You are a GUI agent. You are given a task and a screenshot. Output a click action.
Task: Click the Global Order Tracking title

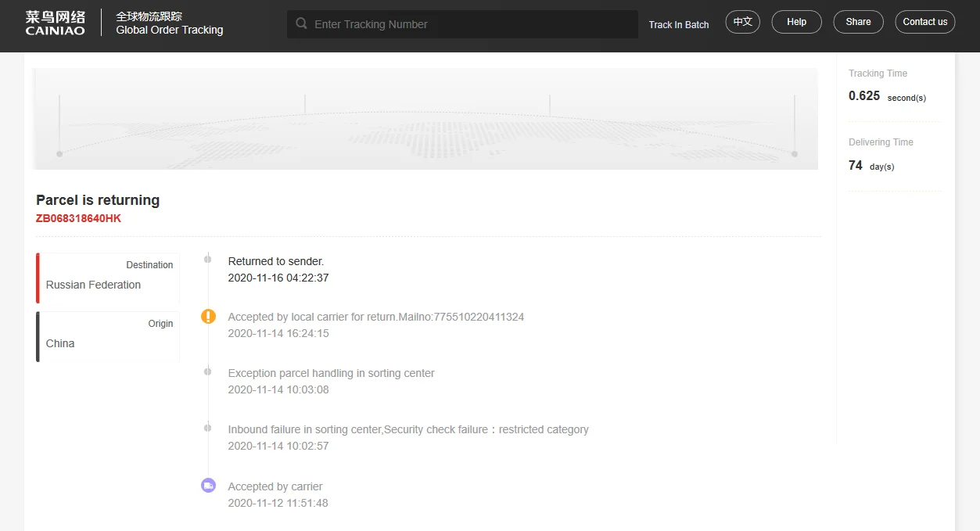(170, 30)
